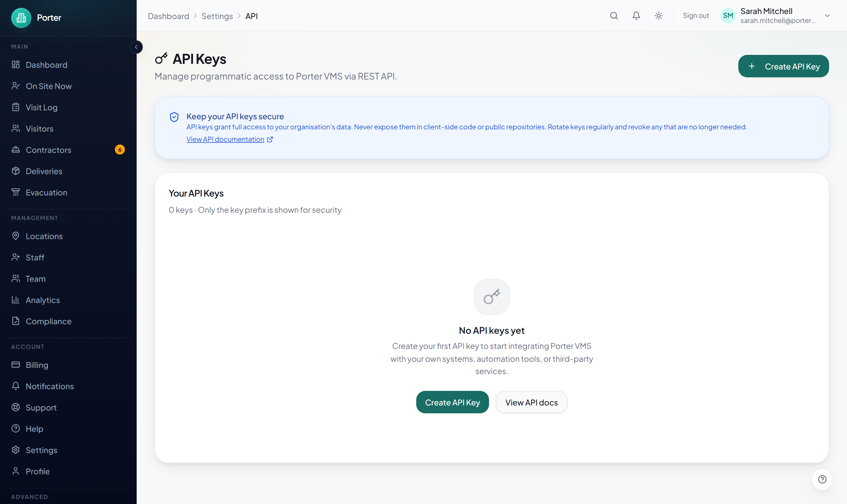
Task: Click the SM user avatar
Action: pos(728,16)
